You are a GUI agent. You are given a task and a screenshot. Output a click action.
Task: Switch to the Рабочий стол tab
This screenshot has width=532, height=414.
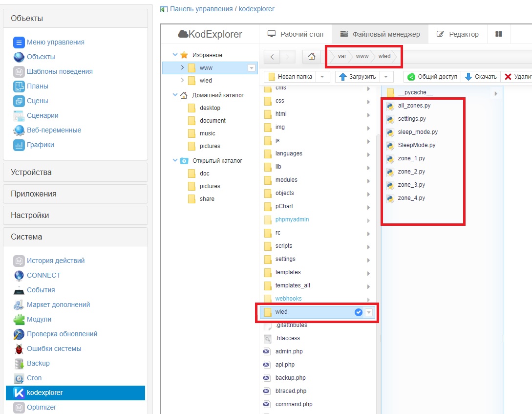tap(296, 34)
